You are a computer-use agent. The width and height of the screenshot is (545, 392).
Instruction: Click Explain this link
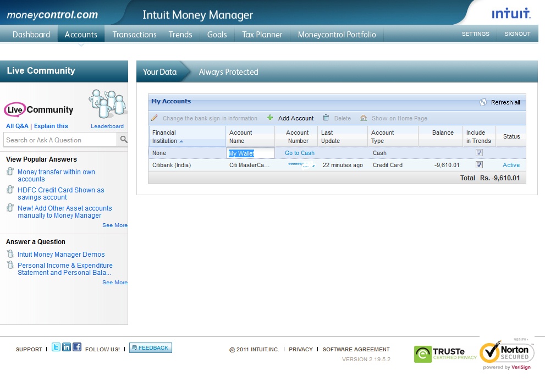51,126
